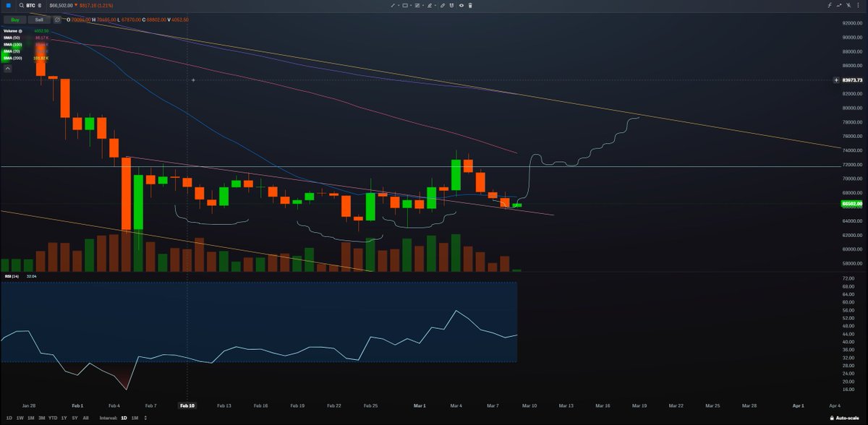This screenshot has height=425, width=868.
Task: Expand line tool dropdown arrow
Action: (399, 6)
